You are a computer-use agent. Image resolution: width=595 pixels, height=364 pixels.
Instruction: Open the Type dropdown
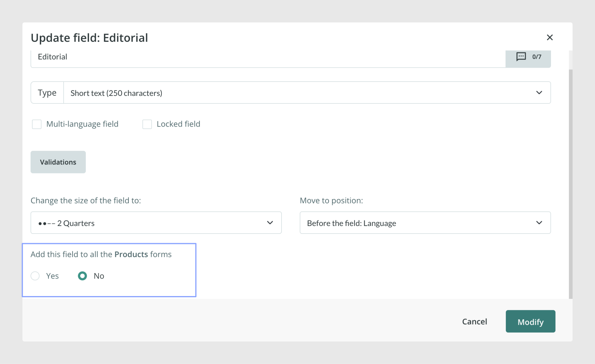[x=307, y=93]
